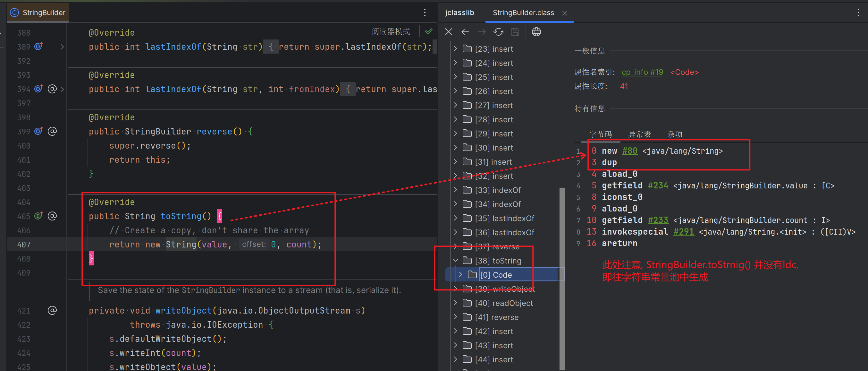Switch to the 异常表 tab
Image resolution: width=868 pixels, height=371 pixels.
coord(639,134)
